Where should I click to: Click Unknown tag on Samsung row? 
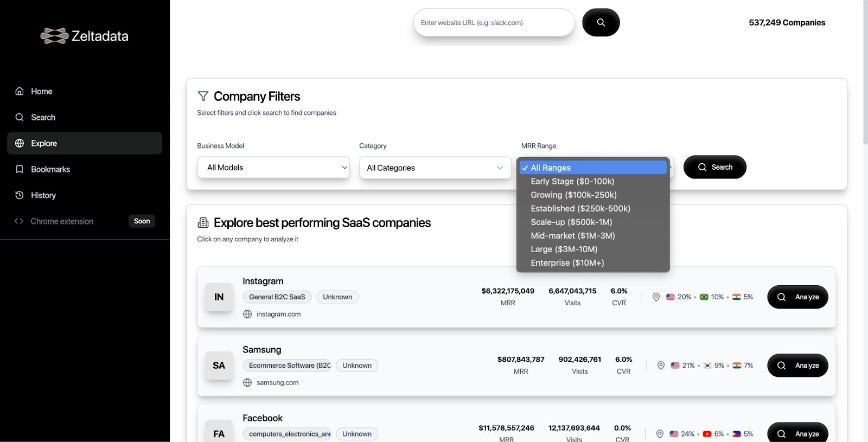357,366
